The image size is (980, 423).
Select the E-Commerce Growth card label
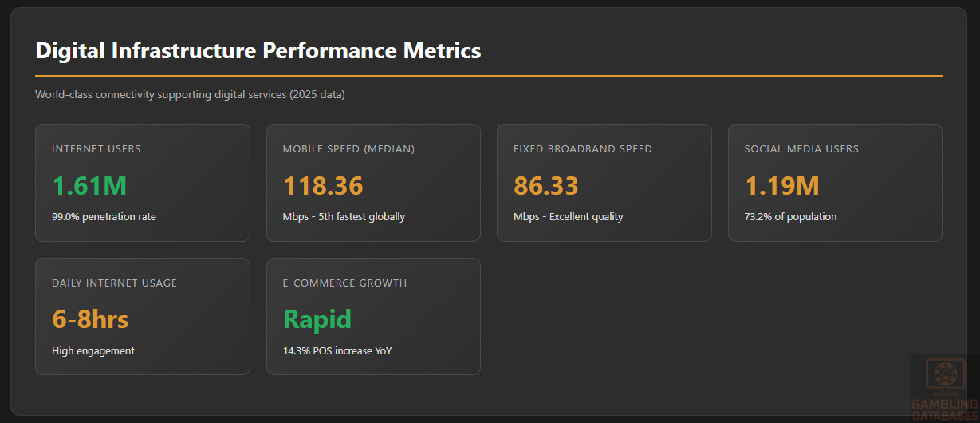tap(344, 283)
